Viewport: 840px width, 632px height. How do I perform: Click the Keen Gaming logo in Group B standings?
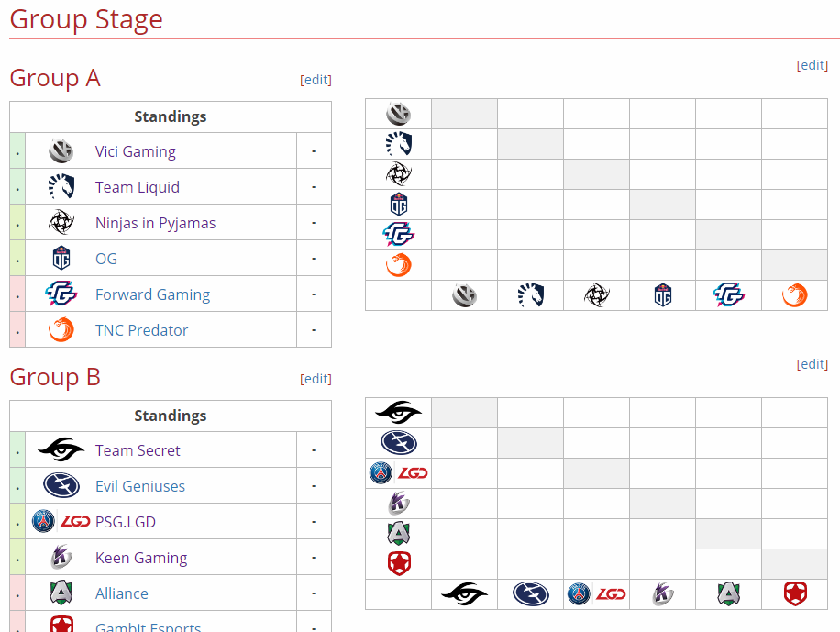[61, 557]
